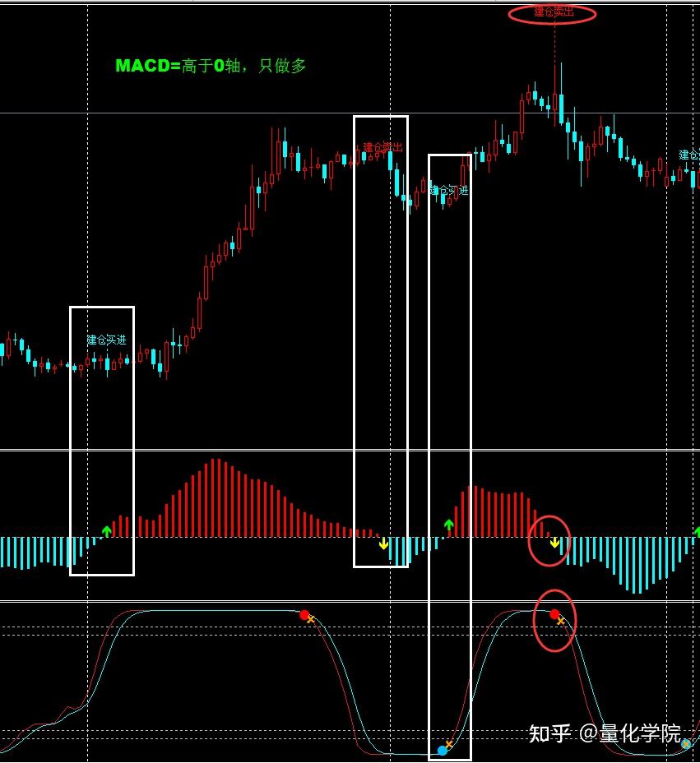Click the yellow down arrow inside the red circle
Viewport: 700px width, 763px height.
553,543
